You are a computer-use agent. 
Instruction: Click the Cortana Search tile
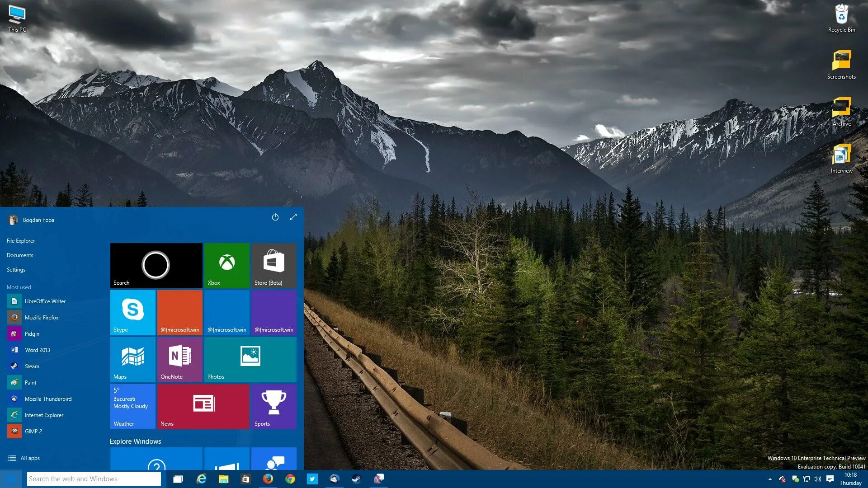click(156, 265)
